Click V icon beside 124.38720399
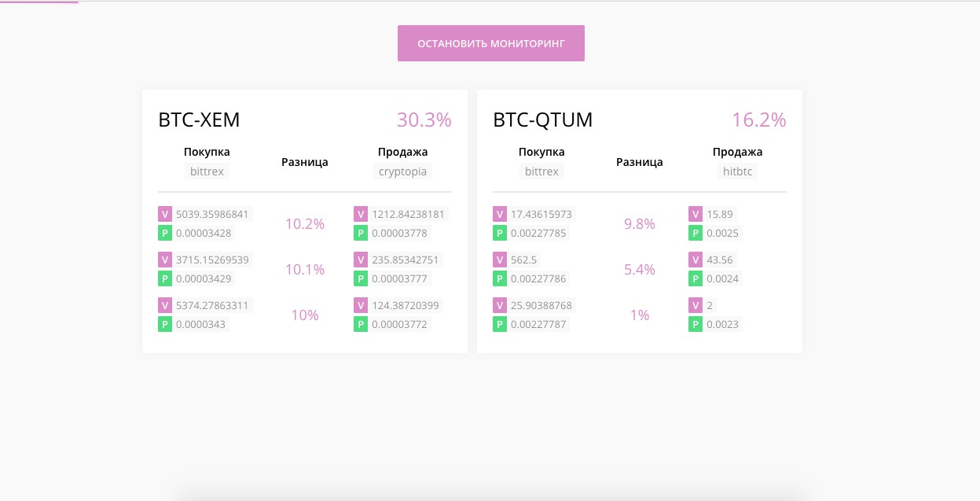The width and height of the screenshot is (980, 501). [x=361, y=305]
